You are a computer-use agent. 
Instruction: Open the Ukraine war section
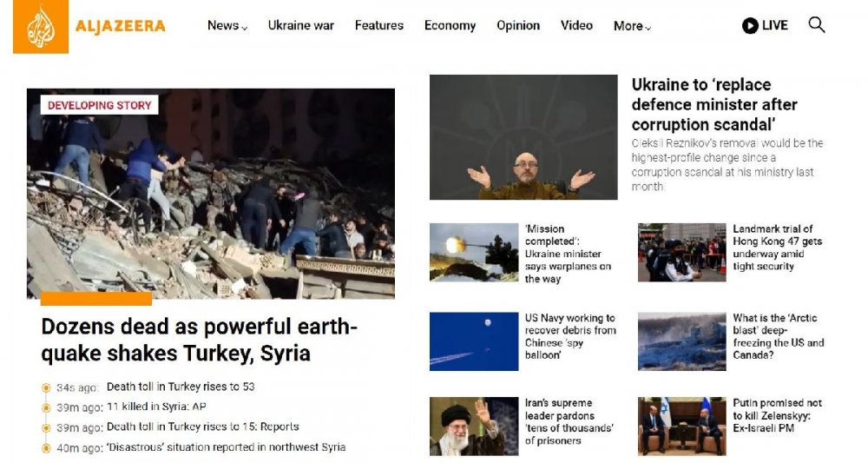tap(300, 26)
